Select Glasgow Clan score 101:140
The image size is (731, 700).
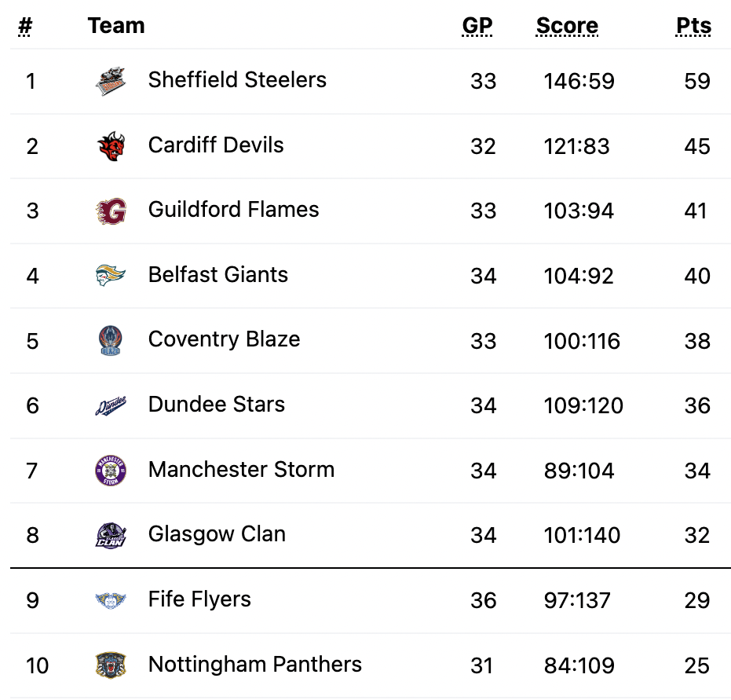coord(582,535)
